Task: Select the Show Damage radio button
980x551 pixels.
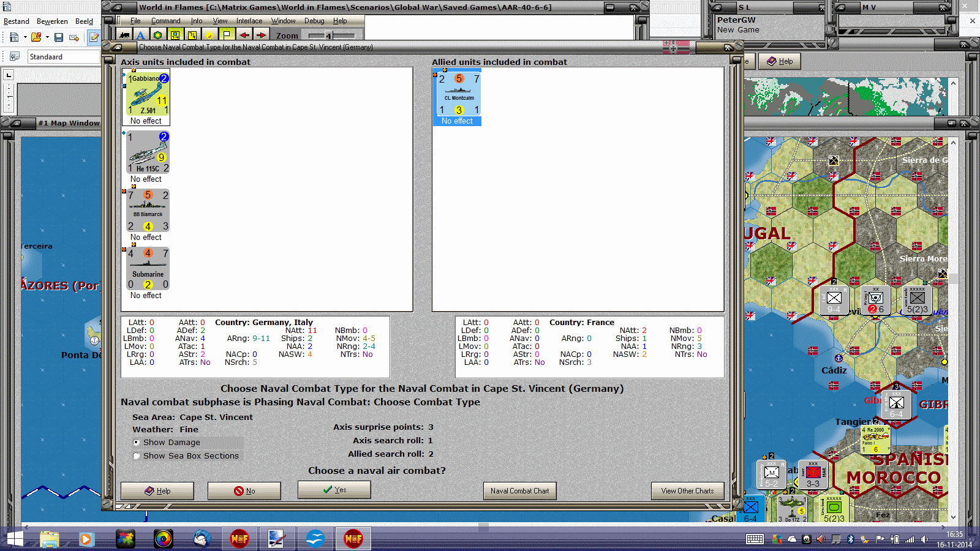Action: click(137, 442)
